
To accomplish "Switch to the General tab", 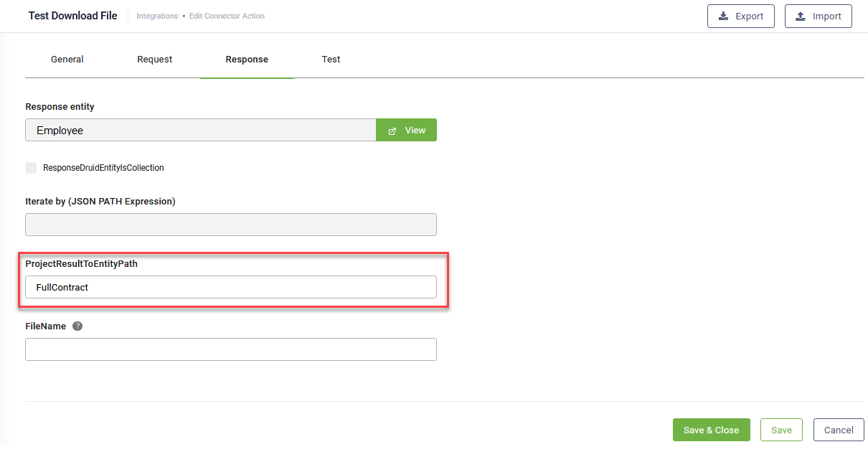I will click(67, 60).
